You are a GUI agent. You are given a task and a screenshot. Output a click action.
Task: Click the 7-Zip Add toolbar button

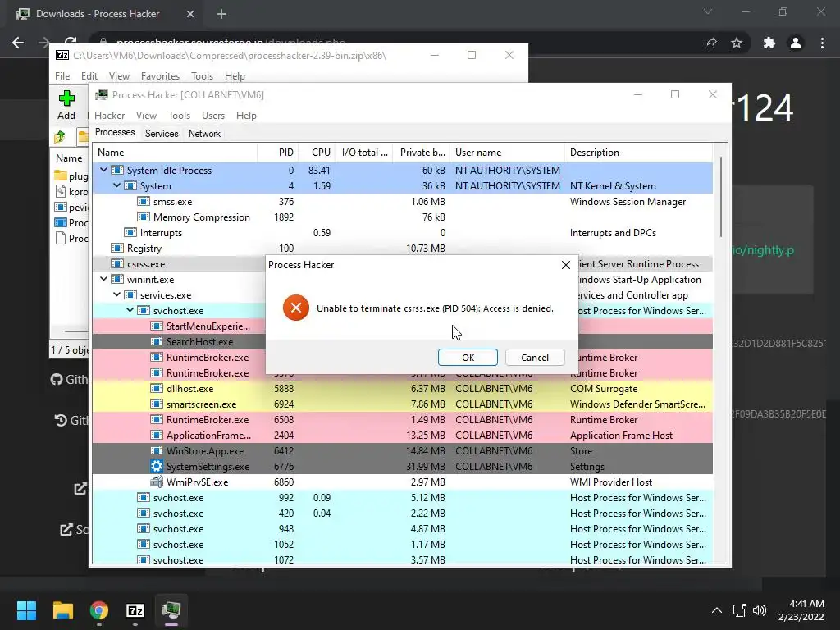click(x=66, y=105)
